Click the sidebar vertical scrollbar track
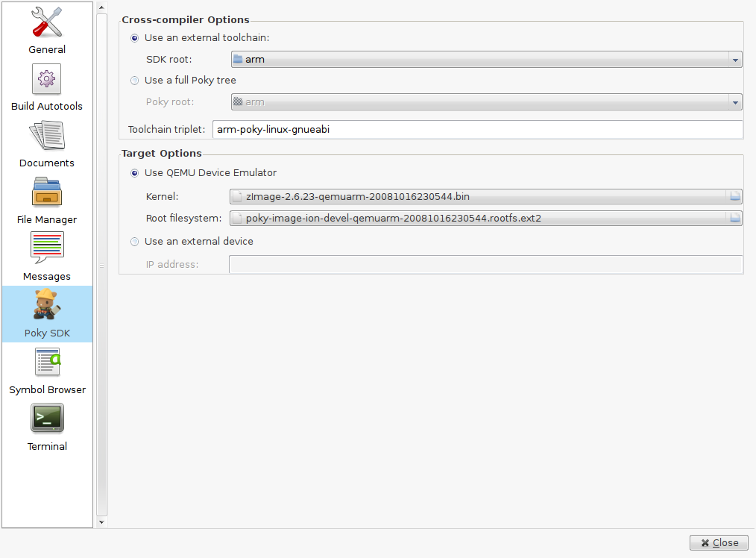756x558 pixels. coord(101,265)
